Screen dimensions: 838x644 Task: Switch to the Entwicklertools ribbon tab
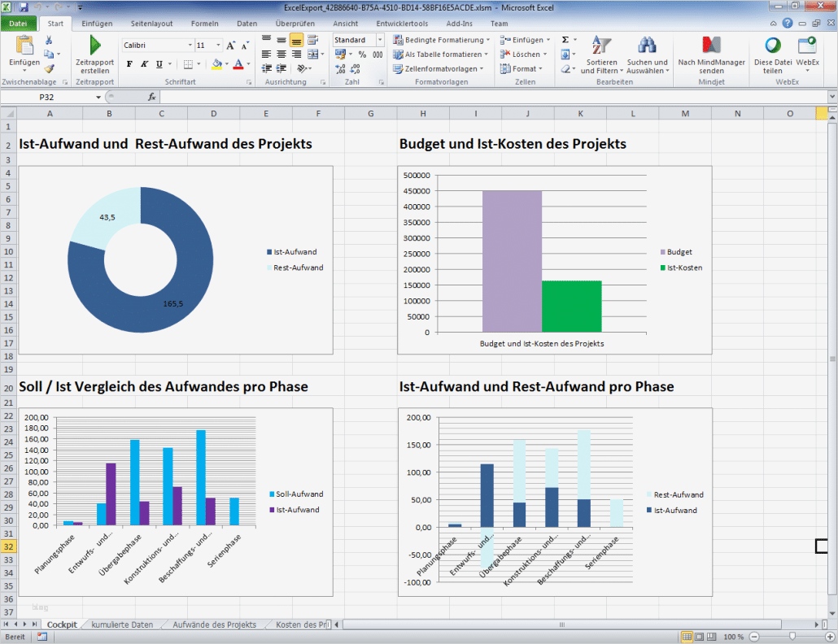point(402,24)
